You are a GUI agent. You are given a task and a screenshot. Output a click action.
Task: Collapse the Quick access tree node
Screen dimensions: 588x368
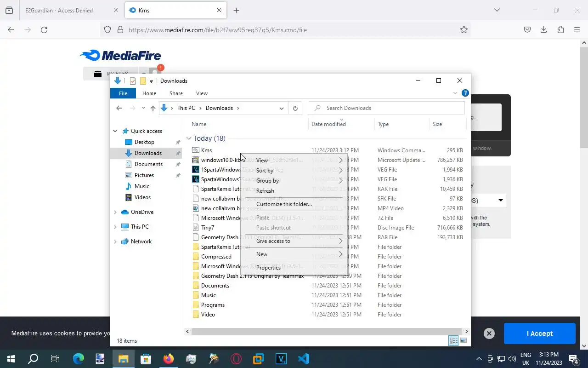[x=115, y=131]
